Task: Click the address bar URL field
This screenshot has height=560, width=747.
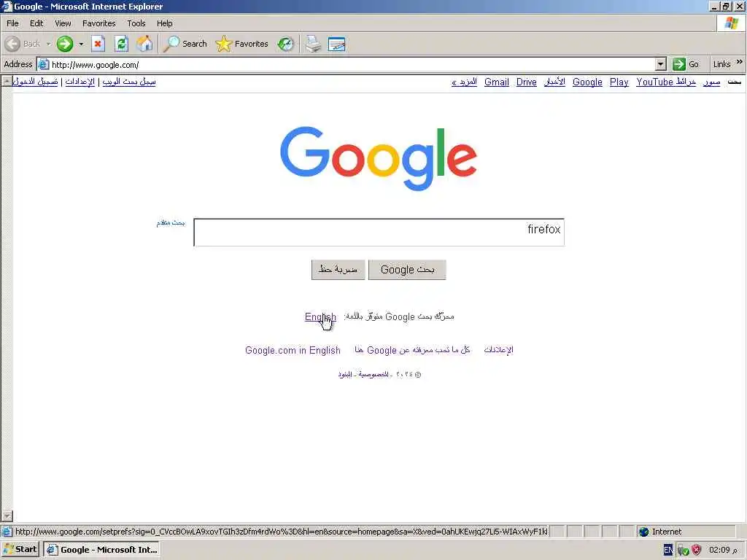Action: (352, 65)
